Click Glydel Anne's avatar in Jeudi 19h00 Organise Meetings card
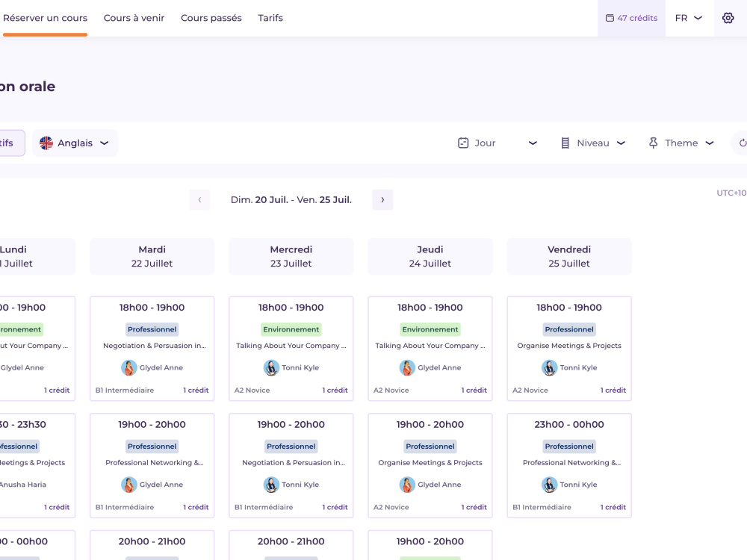 tap(407, 485)
